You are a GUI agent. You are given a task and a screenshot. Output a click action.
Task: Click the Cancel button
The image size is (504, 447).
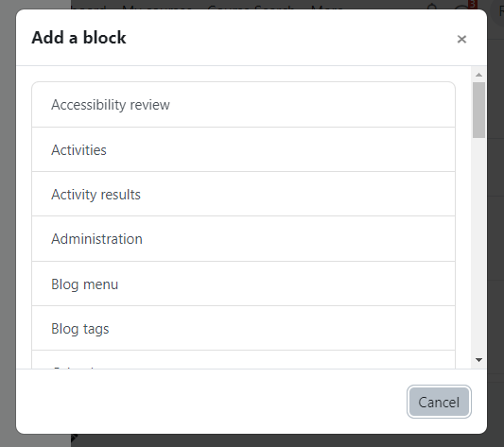click(439, 402)
